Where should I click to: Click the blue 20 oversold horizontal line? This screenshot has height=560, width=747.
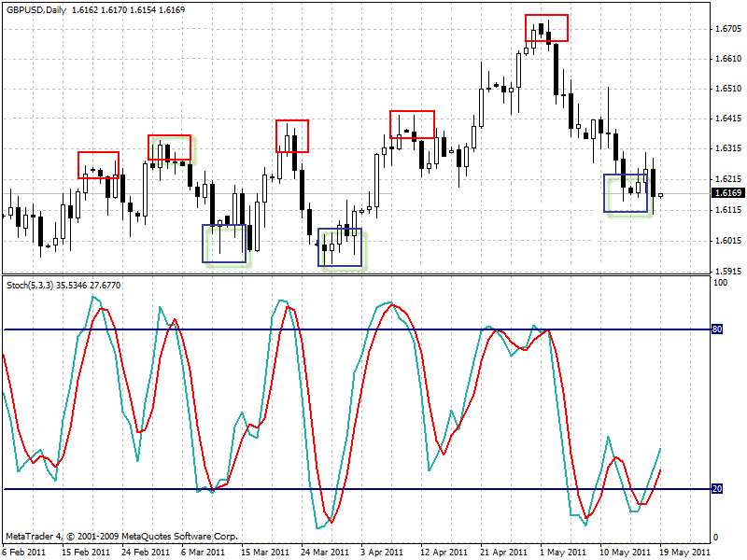point(358,488)
